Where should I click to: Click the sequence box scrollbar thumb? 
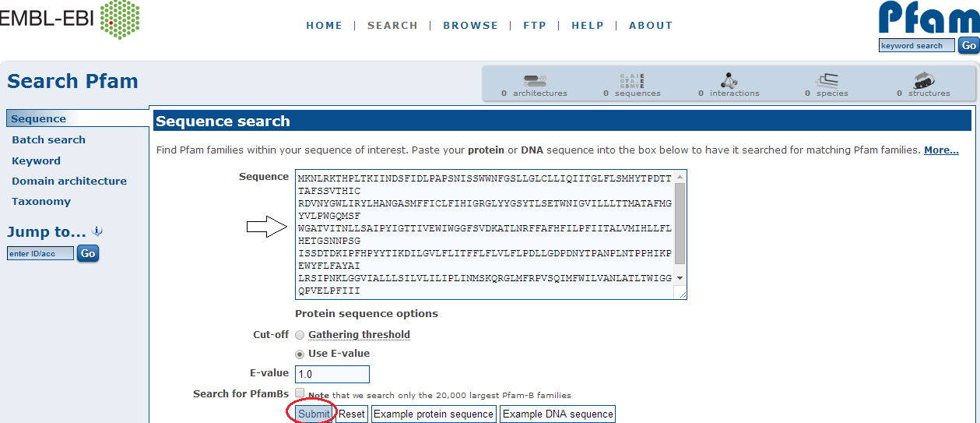click(x=680, y=224)
